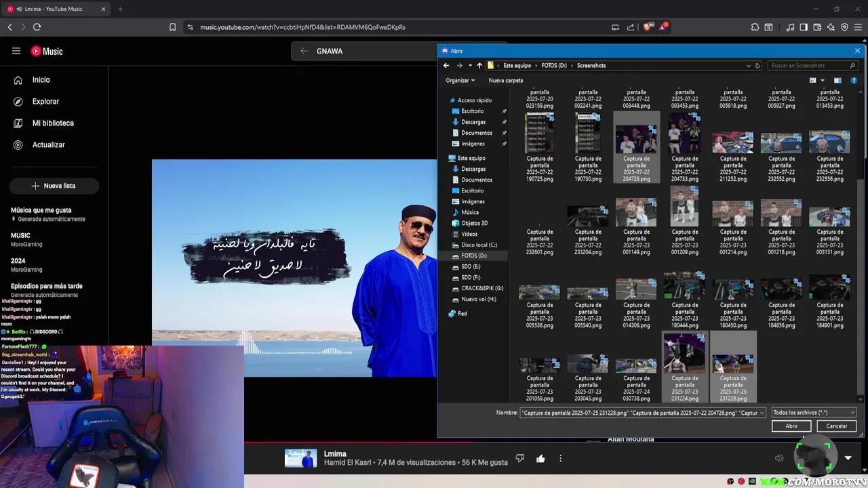868x488 pixels.
Task: Toggle the preview pane in the dialog
Action: click(837, 81)
